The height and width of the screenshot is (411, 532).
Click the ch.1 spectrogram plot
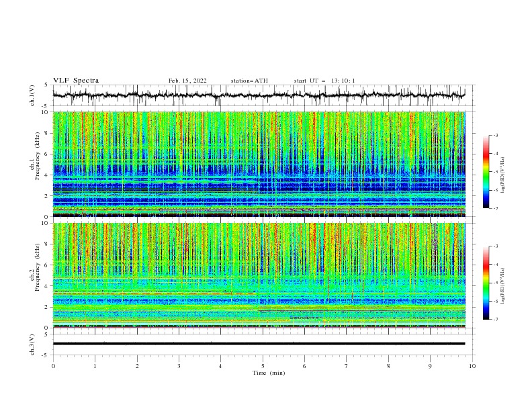click(x=259, y=164)
